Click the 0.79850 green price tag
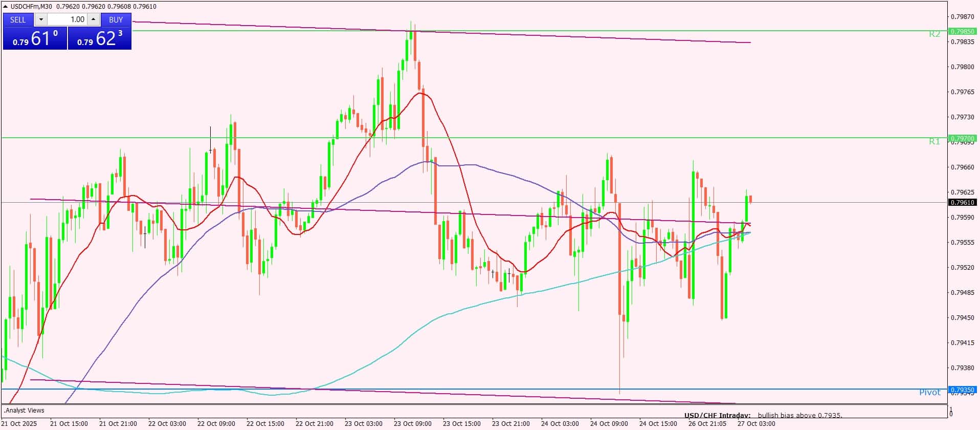Screen dimensions: 980x430 coord(962,31)
